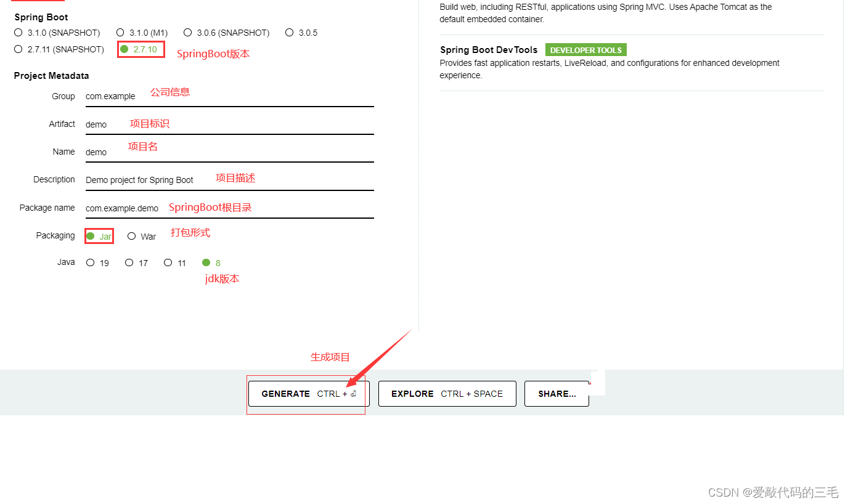The height and width of the screenshot is (504, 848).
Task: Choose Java version 8
Action: pos(211,262)
